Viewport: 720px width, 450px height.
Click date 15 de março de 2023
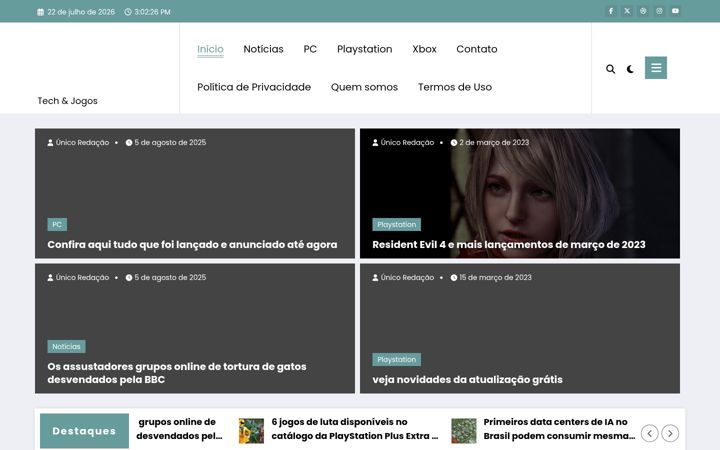pos(491,278)
